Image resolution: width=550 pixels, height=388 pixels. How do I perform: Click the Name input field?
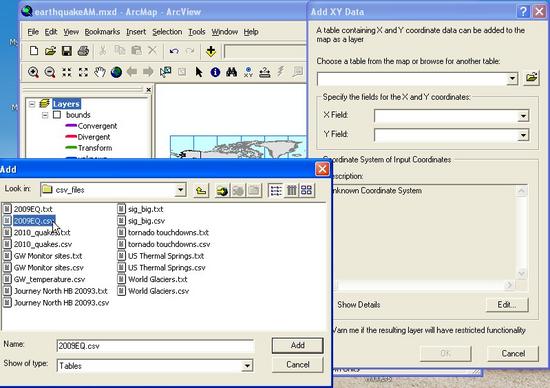click(x=155, y=346)
